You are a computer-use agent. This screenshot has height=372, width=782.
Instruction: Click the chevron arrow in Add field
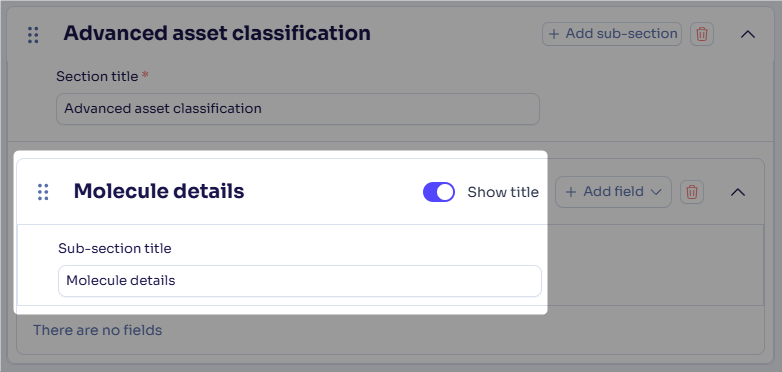pos(656,192)
